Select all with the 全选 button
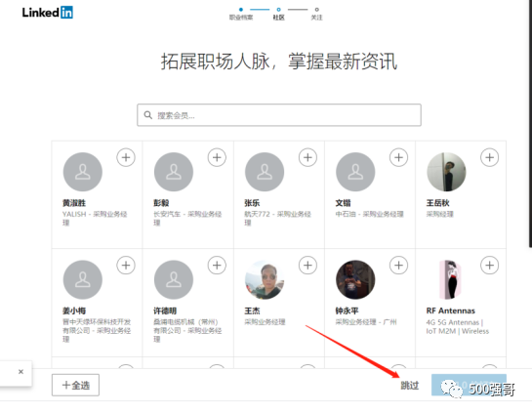The width and height of the screenshot is (532, 414). 75,385
